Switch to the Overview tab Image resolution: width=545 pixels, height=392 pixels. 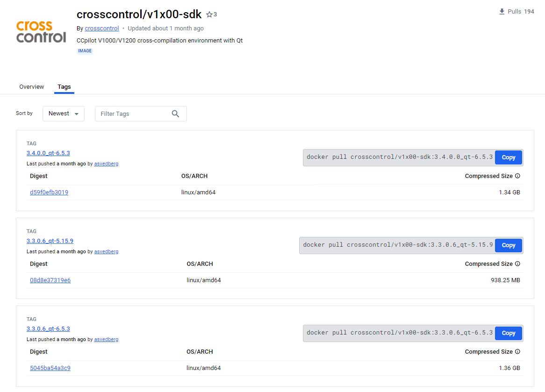point(31,87)
